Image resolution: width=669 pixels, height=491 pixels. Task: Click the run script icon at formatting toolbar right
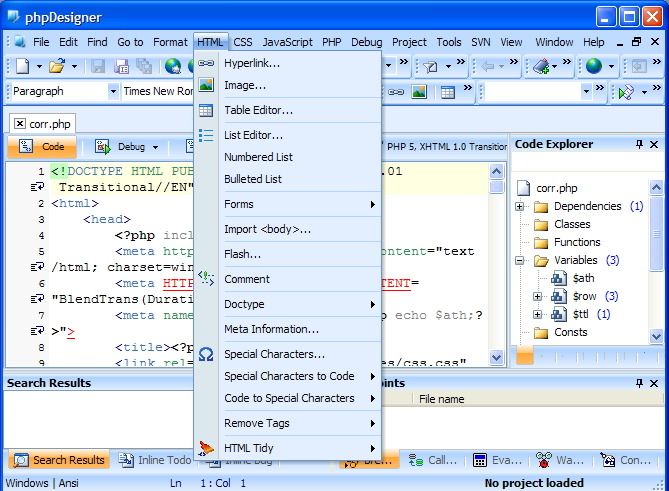(x=626, y=92)
